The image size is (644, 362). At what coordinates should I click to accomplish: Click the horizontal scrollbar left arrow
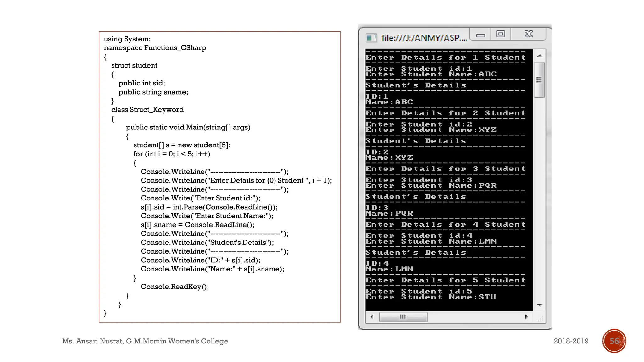[x=372, y=317]
